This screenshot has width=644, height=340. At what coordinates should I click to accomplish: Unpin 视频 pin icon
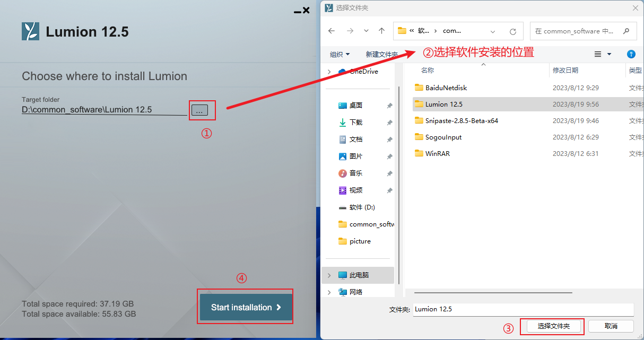(x=389, y=190)
